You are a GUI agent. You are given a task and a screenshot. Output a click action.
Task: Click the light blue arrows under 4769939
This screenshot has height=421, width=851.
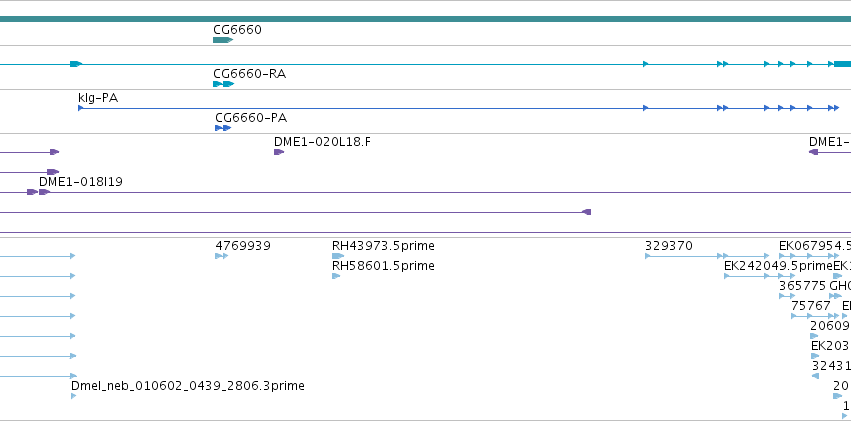coord(222,256)
